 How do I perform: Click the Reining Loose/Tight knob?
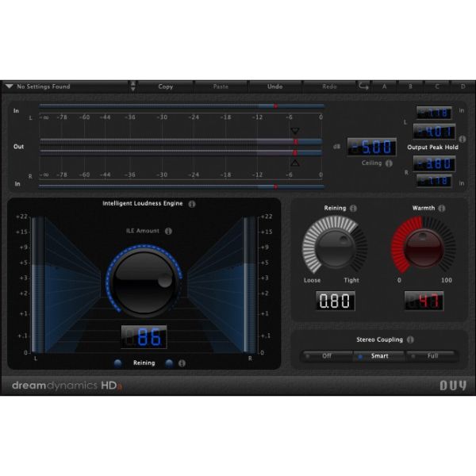point(335,249)
